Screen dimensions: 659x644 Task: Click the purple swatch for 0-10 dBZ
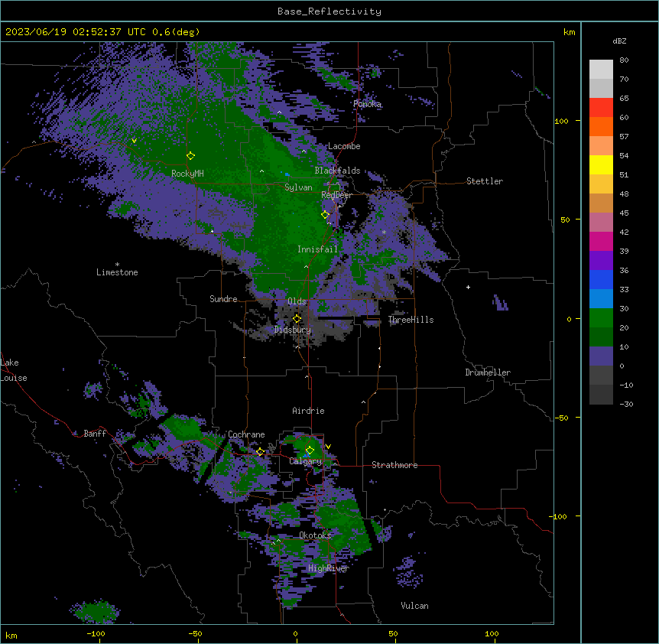click(601, 356)
